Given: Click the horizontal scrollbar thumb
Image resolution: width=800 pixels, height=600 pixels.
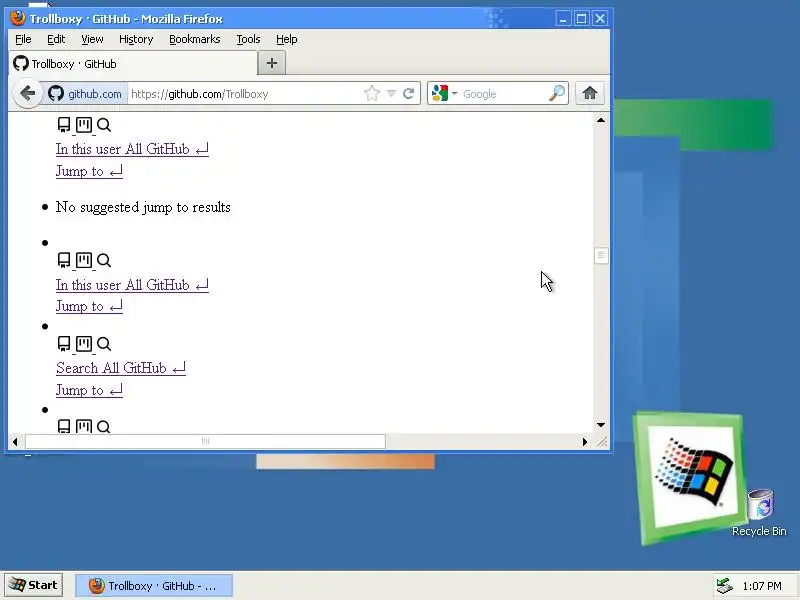Looking at the screenshot, I should point(205,441).
